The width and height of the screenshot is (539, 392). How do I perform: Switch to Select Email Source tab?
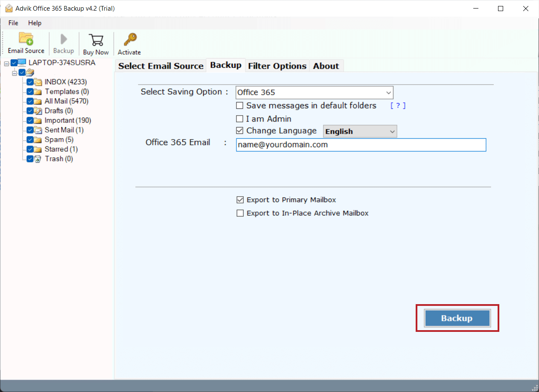click(x=161, y=66)
